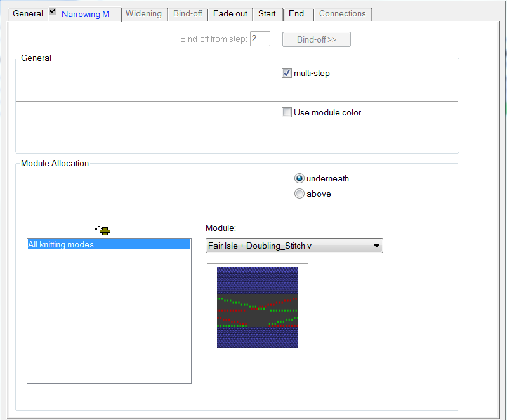This screenshot has width=507, height=420.
Task: Open the Module dropdown list
Action: tap(376, 246)
